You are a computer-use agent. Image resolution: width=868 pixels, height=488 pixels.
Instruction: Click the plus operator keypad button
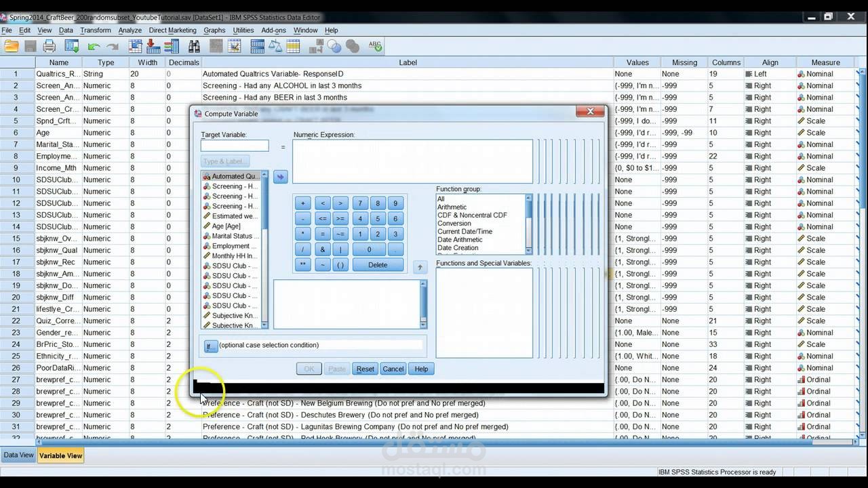click(x=302, y=203)
